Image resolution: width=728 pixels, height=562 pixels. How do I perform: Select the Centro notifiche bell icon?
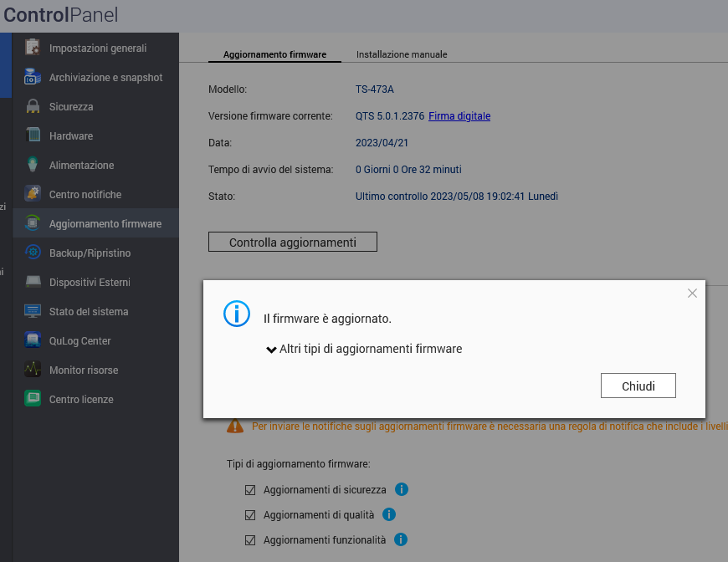click(33, 194)
